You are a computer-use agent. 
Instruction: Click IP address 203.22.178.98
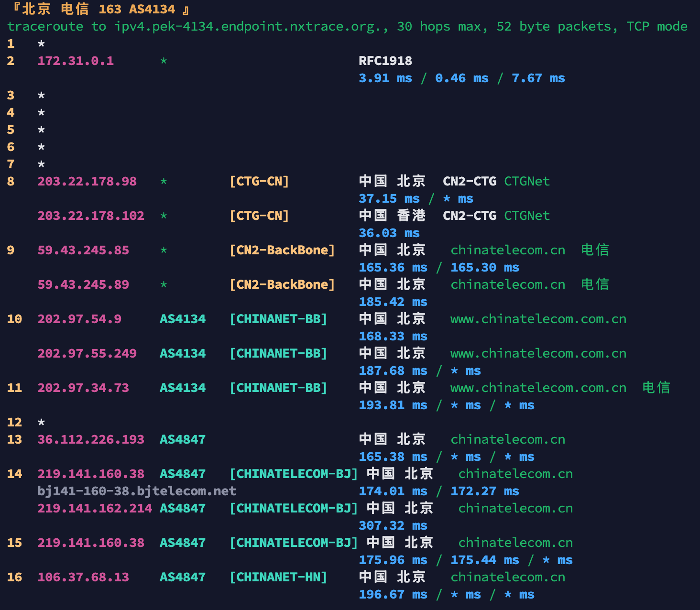[87, 181]
